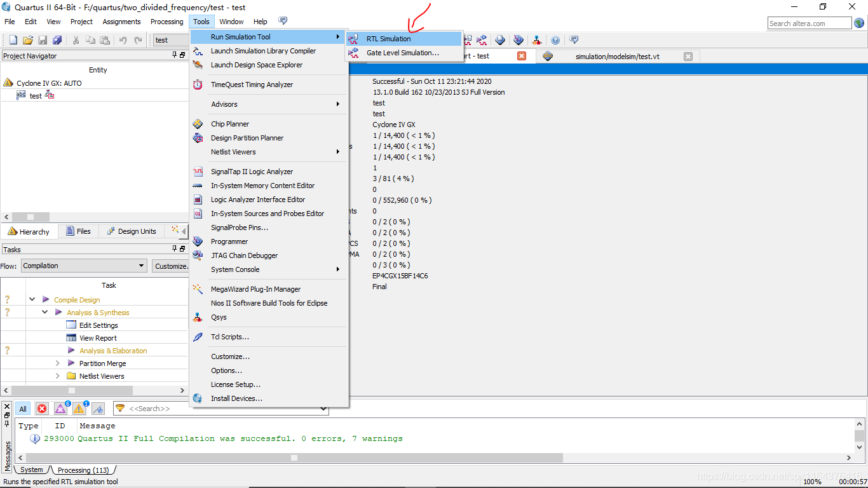The height and width of the screenshot is (488, 868).
Task: Click the Save toolbar icon
Action: (x=43, y=40)
